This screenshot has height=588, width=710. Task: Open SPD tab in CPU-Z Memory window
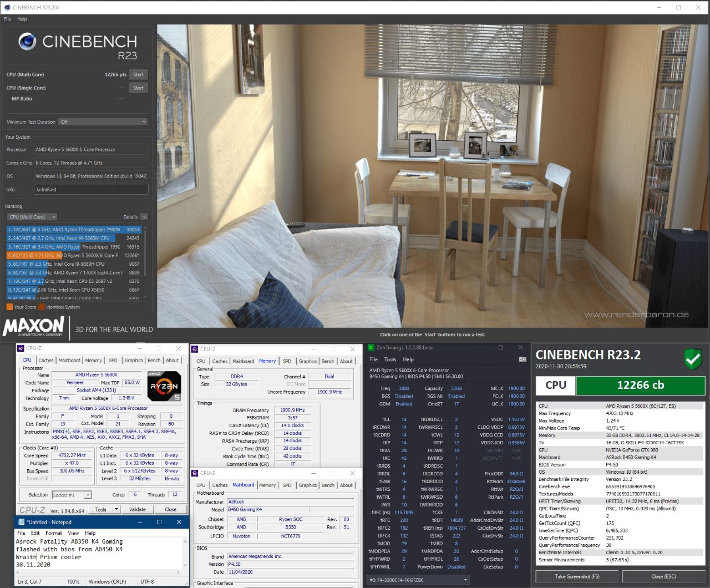click(287, 361)
